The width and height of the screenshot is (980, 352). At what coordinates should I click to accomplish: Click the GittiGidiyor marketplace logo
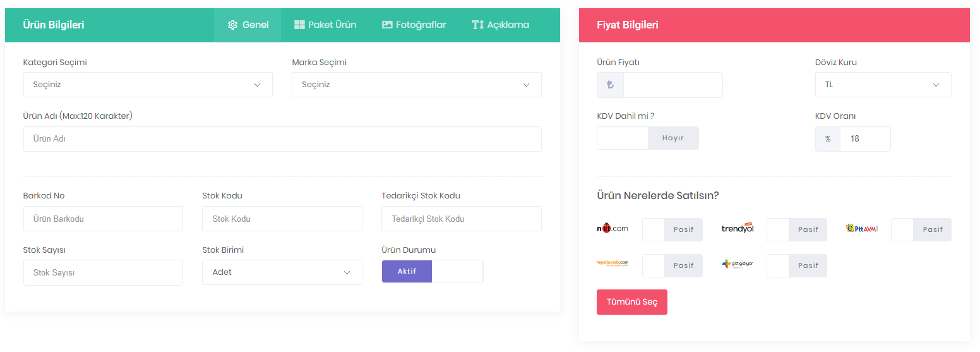738,264
